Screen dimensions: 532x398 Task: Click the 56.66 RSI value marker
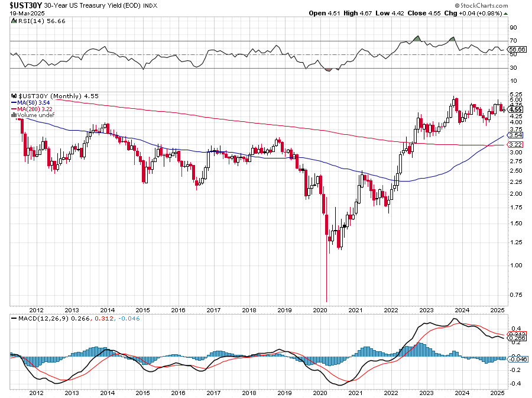(517, 49)
